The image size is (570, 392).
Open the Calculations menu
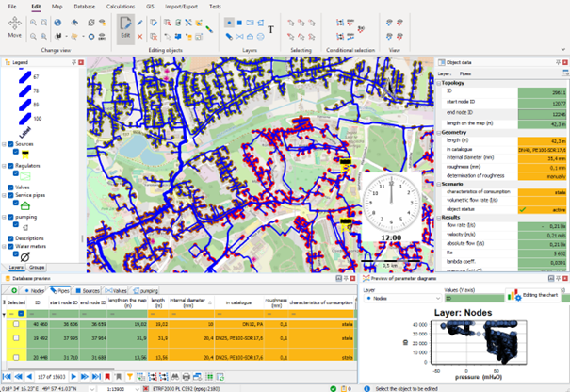pyautogui.click(x=120, y=6)
